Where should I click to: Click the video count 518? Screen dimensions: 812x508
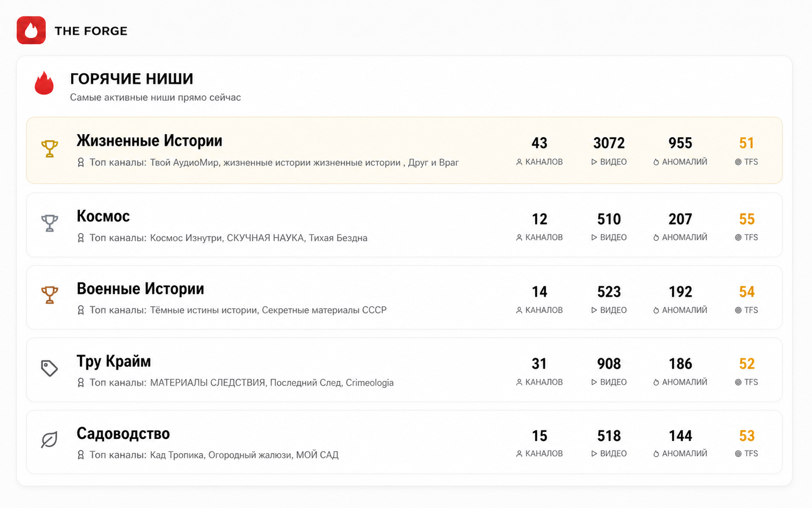coord(609,436)
